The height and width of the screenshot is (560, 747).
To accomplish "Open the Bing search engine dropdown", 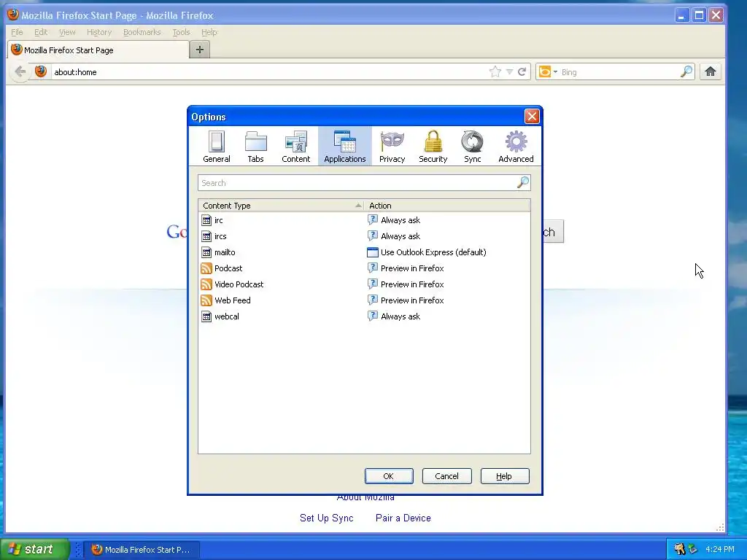I will [548, 72].
